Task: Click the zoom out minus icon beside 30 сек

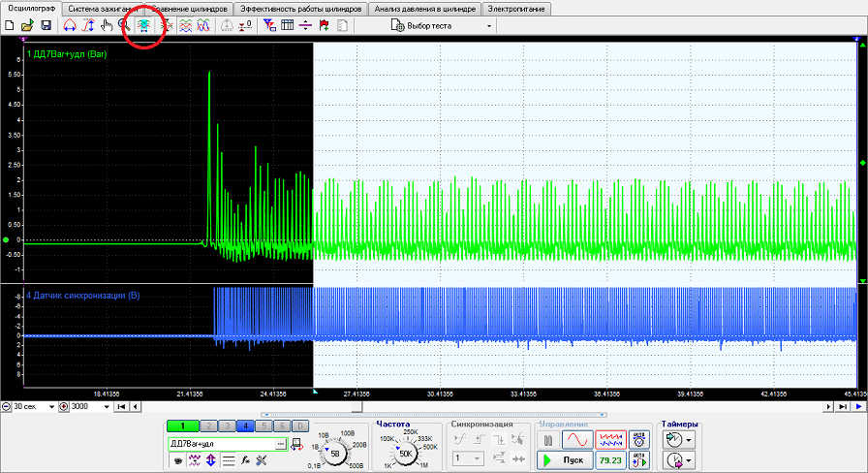Action: coord(6,406)
